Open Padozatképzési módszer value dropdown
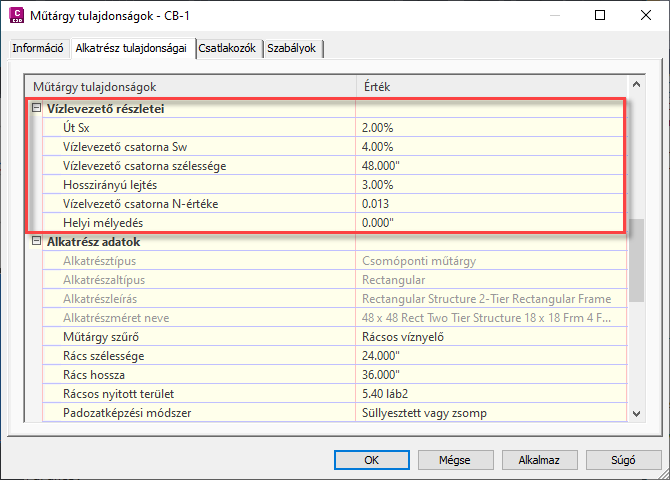 click(490, 411)
